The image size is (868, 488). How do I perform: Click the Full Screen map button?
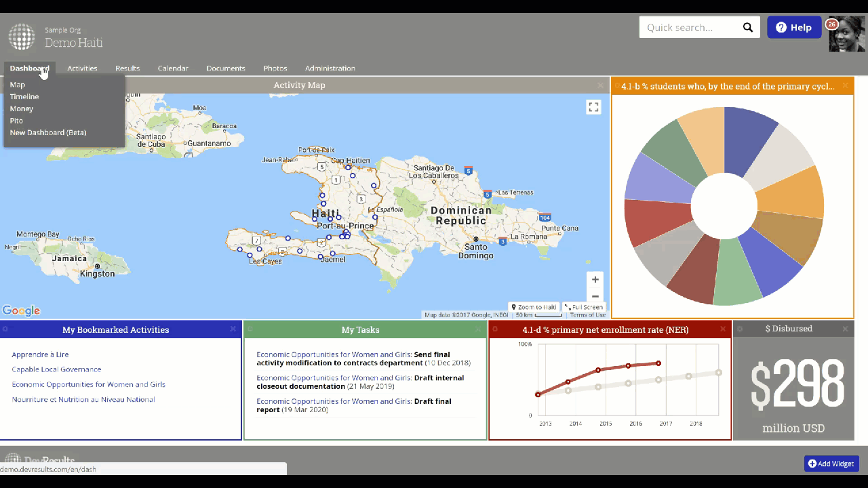point(584,307)
